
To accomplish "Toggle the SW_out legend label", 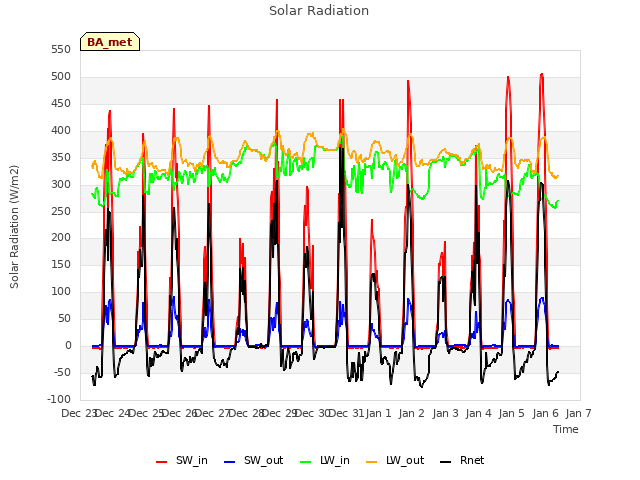I will pos(264,460).
